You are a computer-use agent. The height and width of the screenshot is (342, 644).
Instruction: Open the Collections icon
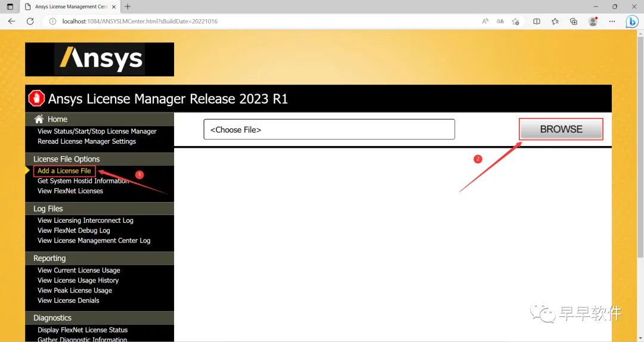[x=574, y=21]
